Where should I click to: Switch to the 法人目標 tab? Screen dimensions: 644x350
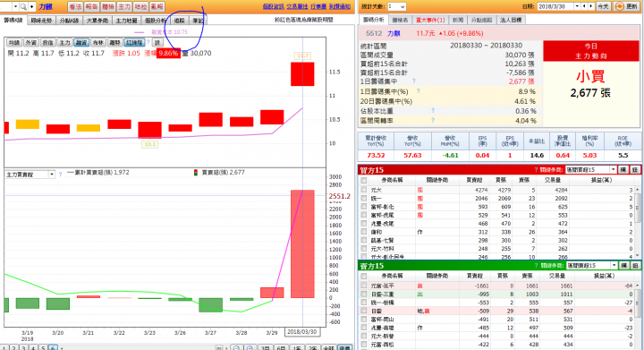pyautogui.click(x=511, y=20)
